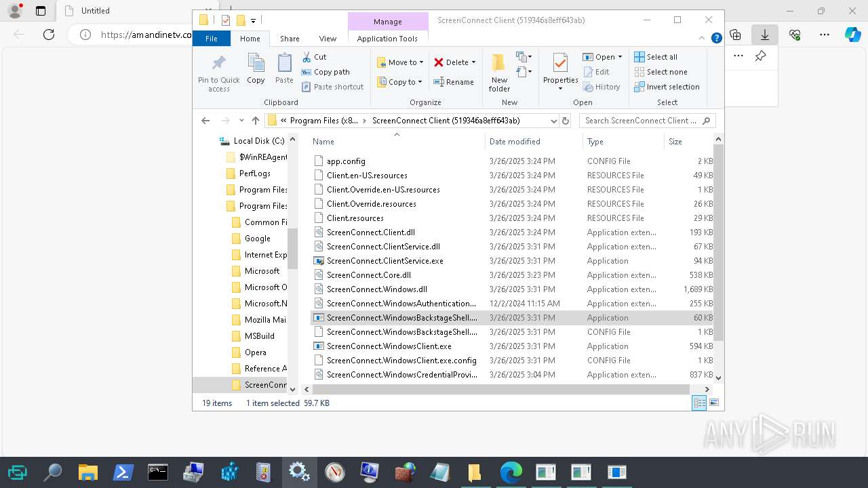
Task: Click the Help question mark icon
Action: [716, 39]
